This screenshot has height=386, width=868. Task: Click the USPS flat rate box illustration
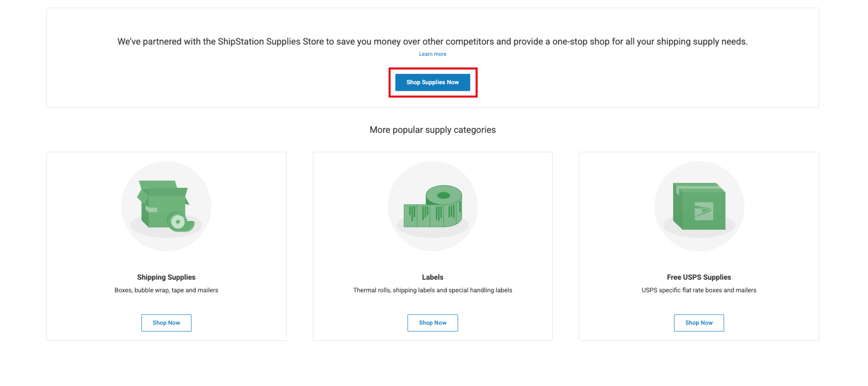click(x=699, y=206)
